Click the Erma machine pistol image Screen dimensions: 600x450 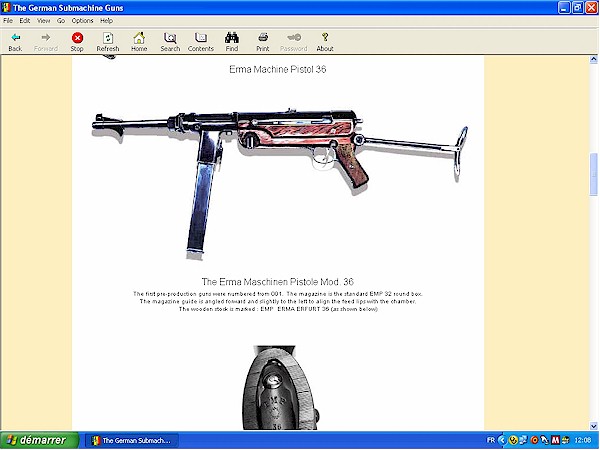pos(280,184)
